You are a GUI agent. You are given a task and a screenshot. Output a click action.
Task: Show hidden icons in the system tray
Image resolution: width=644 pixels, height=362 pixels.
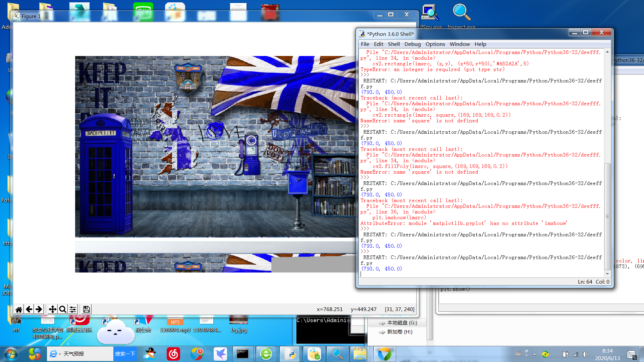click(x=534, y=354)
